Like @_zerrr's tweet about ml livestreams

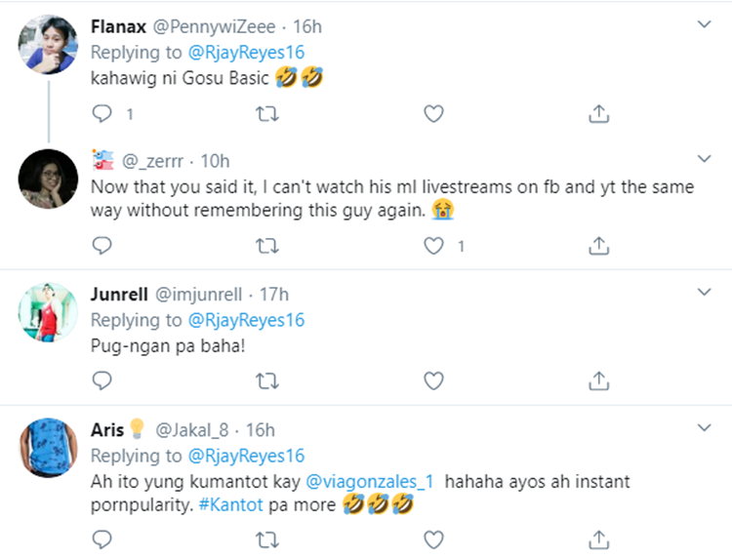(433, 245)
